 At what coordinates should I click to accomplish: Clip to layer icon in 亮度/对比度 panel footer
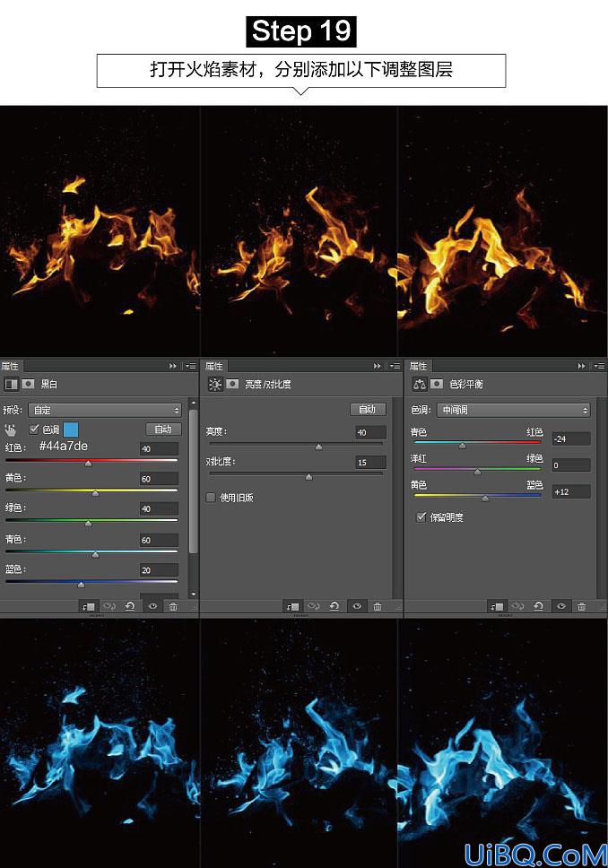[292, 607]
